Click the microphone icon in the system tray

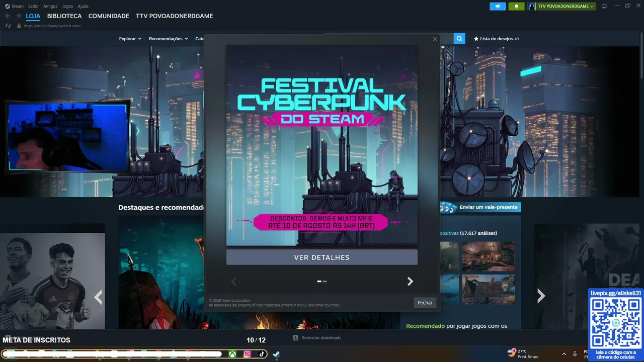pyautogui.click(x=575, y=354)
